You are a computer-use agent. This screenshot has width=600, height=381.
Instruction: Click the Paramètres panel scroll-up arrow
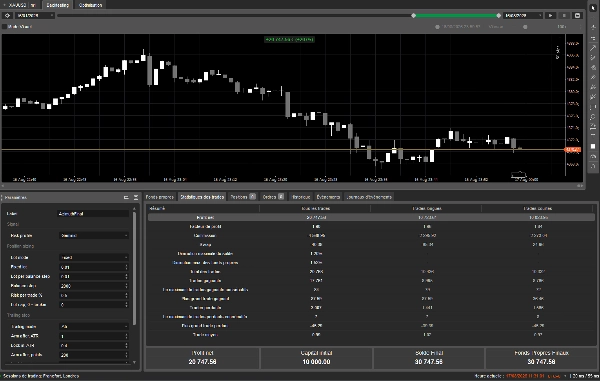point(134,209)
